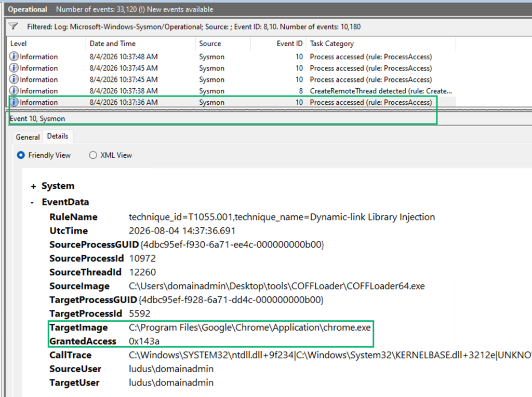
Task: Select XML View radio button
Action: click(x=93, y=155)
